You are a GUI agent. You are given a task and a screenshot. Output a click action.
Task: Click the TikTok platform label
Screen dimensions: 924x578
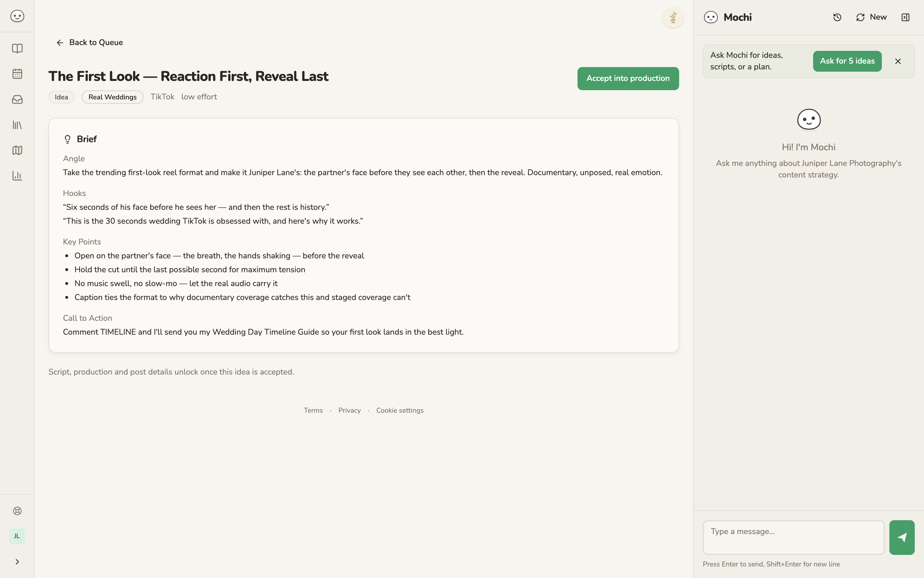pos(162,97)
